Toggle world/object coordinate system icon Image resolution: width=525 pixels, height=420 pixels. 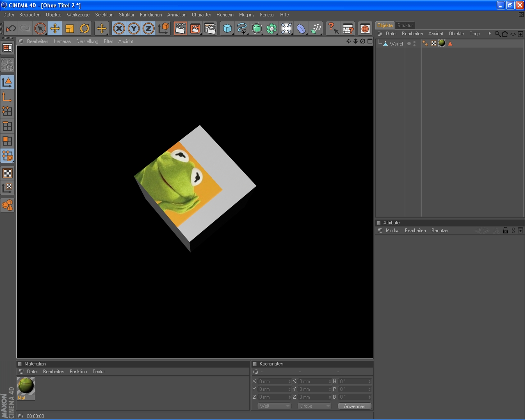pos(163,29)
